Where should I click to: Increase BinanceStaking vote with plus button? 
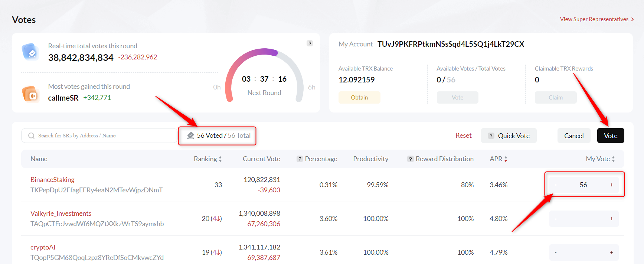point(611,185)
